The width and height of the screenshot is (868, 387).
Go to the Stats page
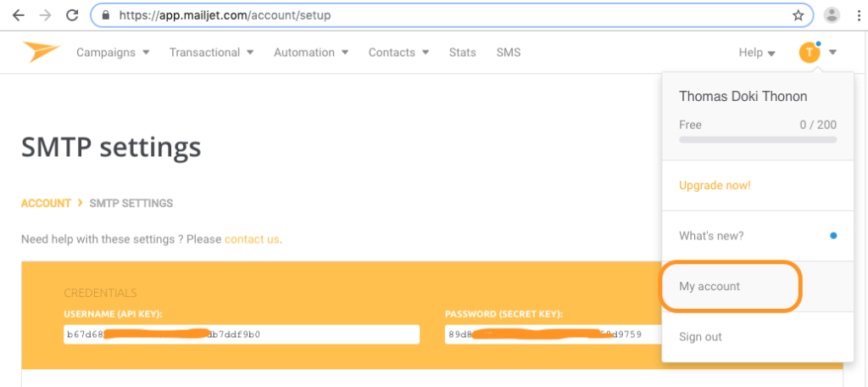tap(462, 53)
